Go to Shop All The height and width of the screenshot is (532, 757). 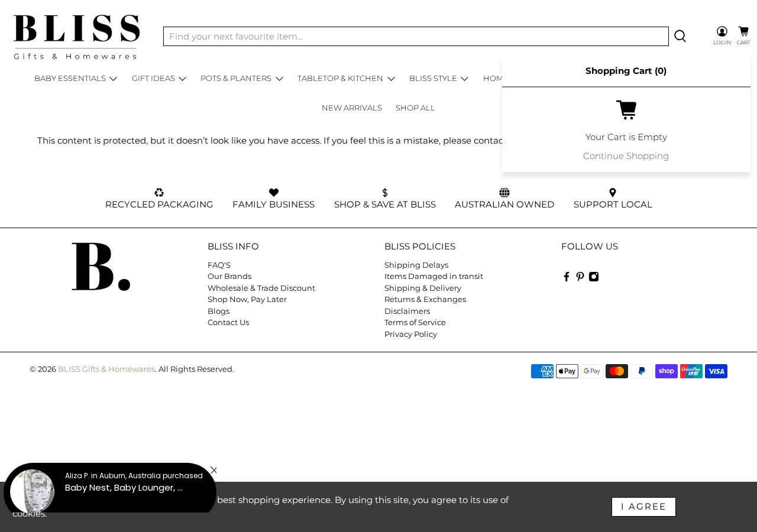[415, 108]
